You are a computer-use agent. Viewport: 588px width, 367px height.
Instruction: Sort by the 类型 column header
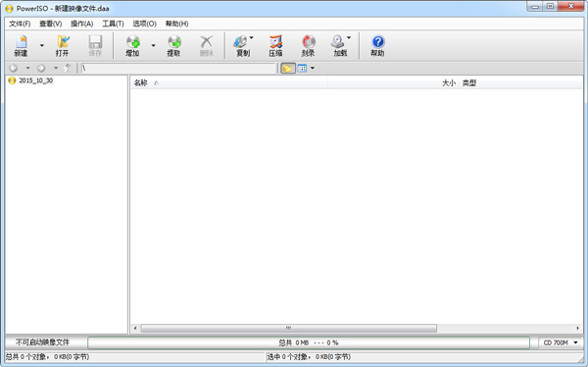521,83
